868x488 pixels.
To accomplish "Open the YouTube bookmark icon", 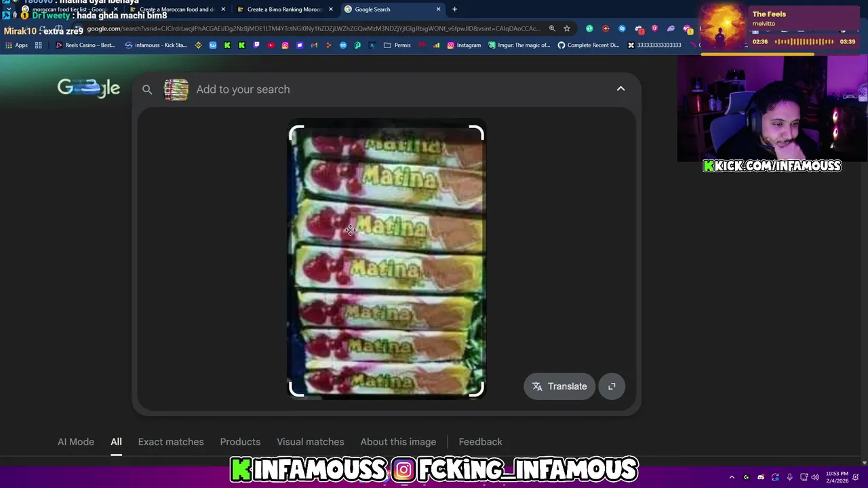I will [x=271, y=45].
